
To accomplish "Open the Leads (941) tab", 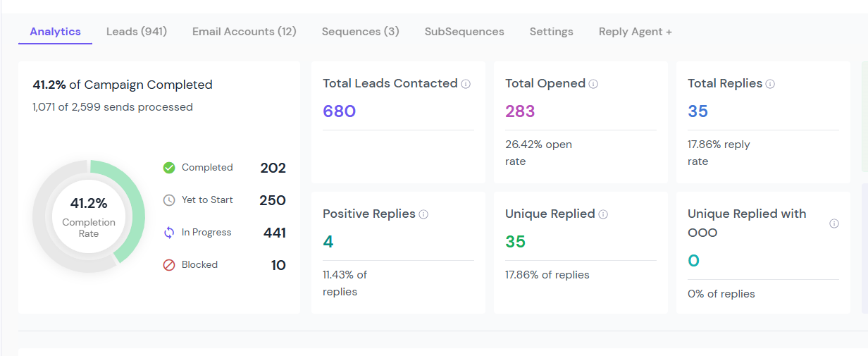I will pos(137,32).
